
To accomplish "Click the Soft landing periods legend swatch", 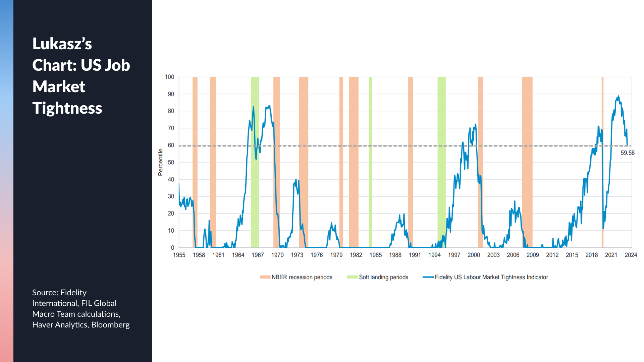I will coord(352,277).
